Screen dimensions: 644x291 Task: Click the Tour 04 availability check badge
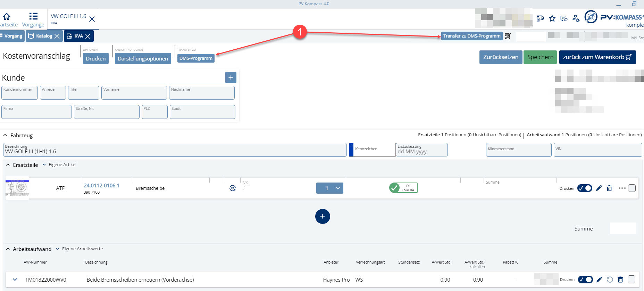(403, 188)
